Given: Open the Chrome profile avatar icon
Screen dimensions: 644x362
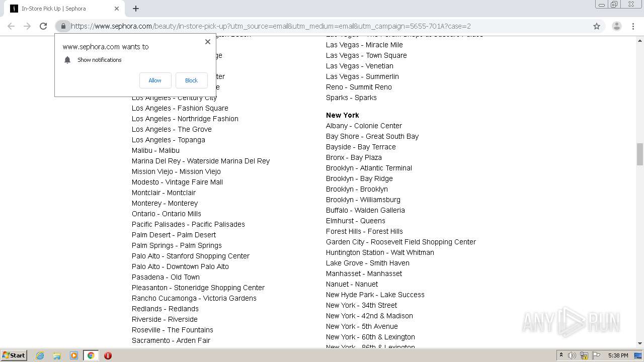Looking at the screenshot, I should coord(616,26).
